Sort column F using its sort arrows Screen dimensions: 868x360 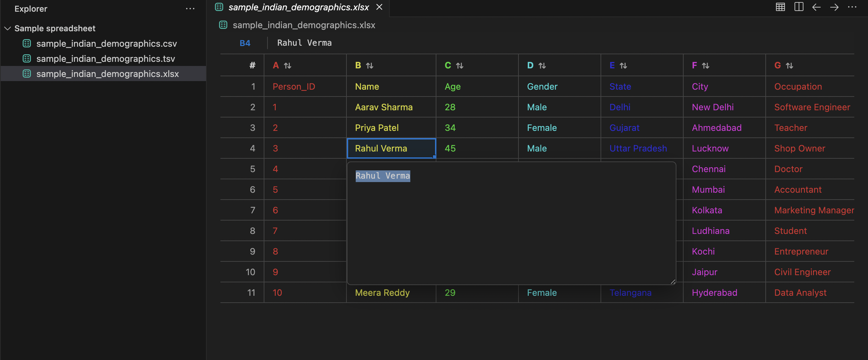click(706, 66)
